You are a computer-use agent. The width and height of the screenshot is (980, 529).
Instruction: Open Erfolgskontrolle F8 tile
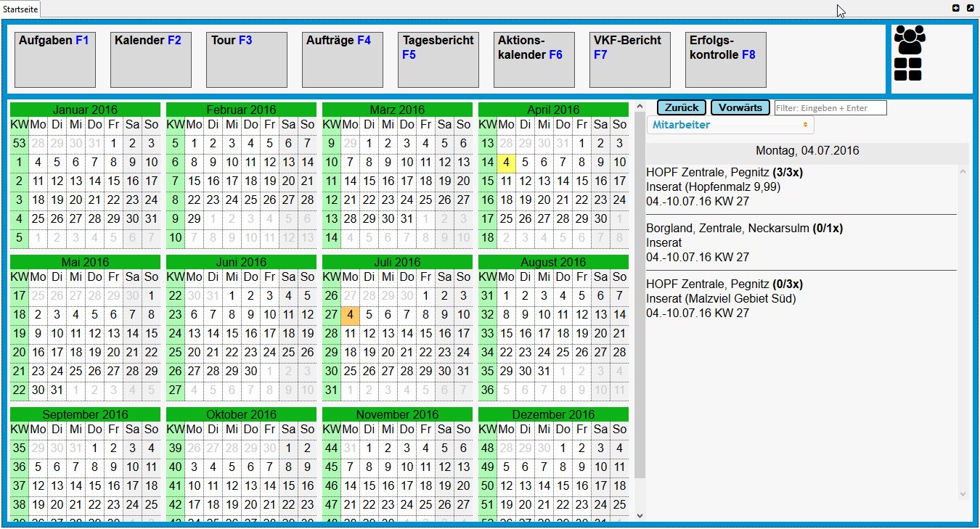pos(726,60)
